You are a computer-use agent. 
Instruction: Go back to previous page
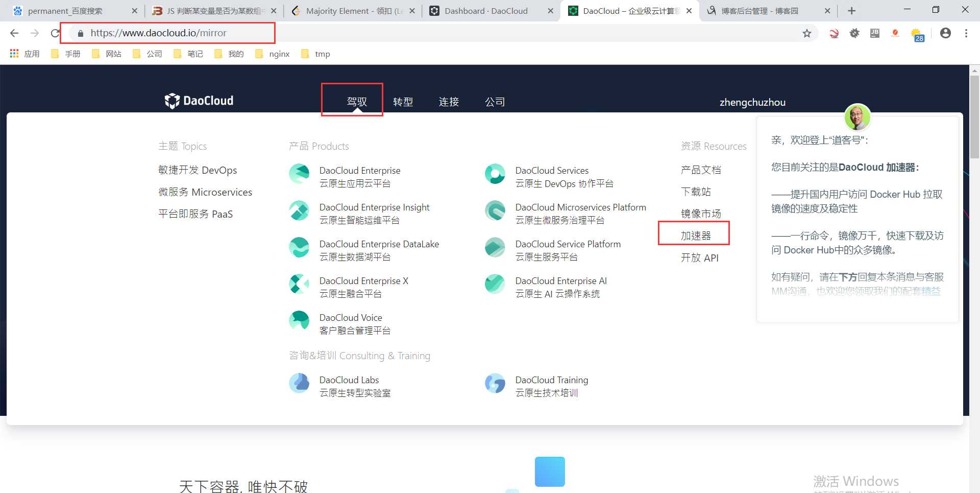point(14,33)
